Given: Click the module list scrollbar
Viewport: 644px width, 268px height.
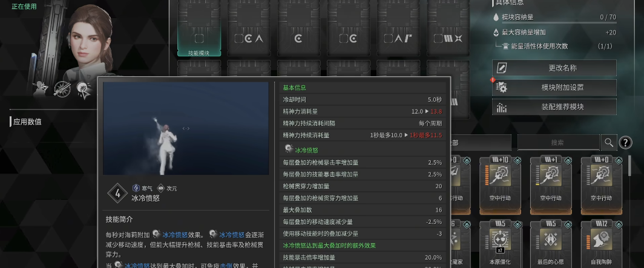Looking at the screenshot, I should [630, 165].
